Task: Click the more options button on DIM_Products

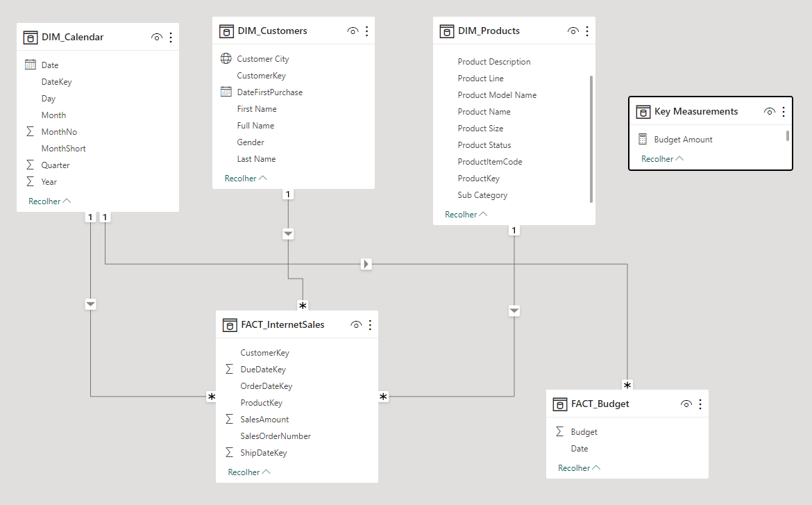Action: pos(587,31)
